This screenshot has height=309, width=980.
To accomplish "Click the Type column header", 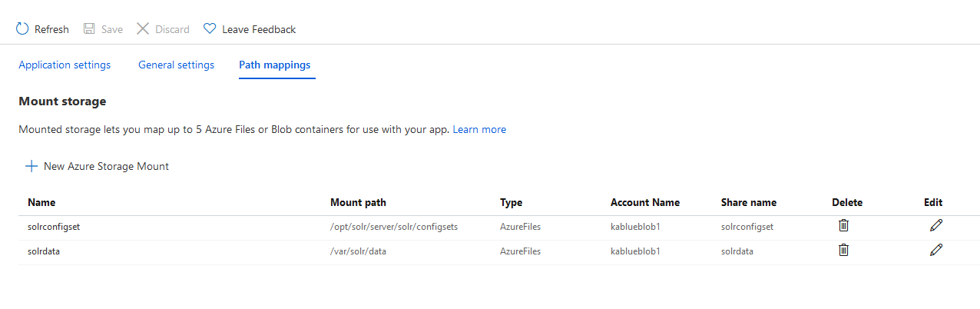I will [x=511, y=203].
